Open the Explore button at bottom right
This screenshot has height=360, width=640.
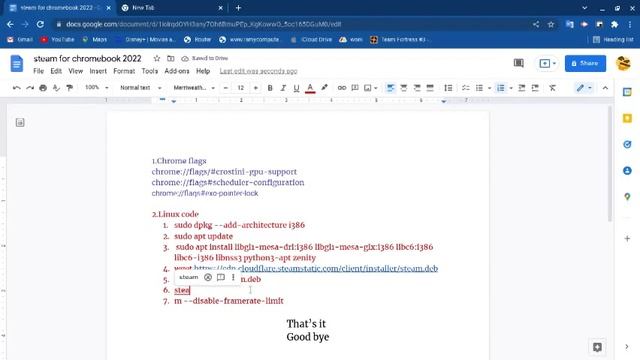point(597,347)
